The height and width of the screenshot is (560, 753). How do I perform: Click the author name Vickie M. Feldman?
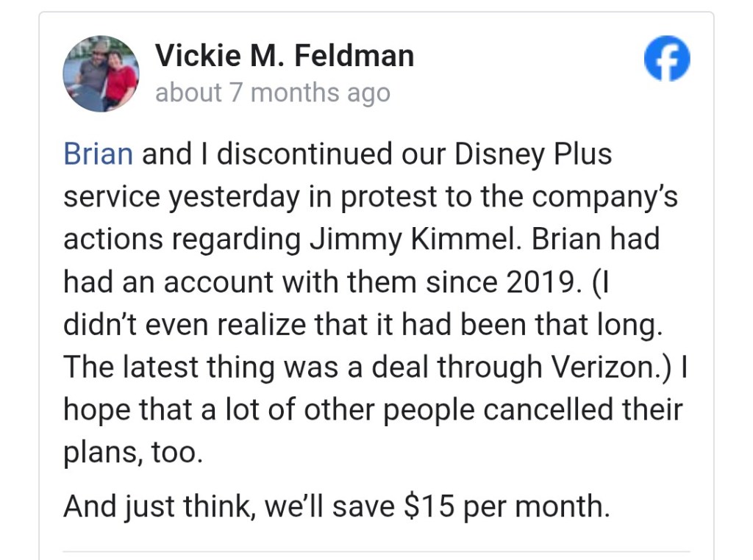[285, 56]
